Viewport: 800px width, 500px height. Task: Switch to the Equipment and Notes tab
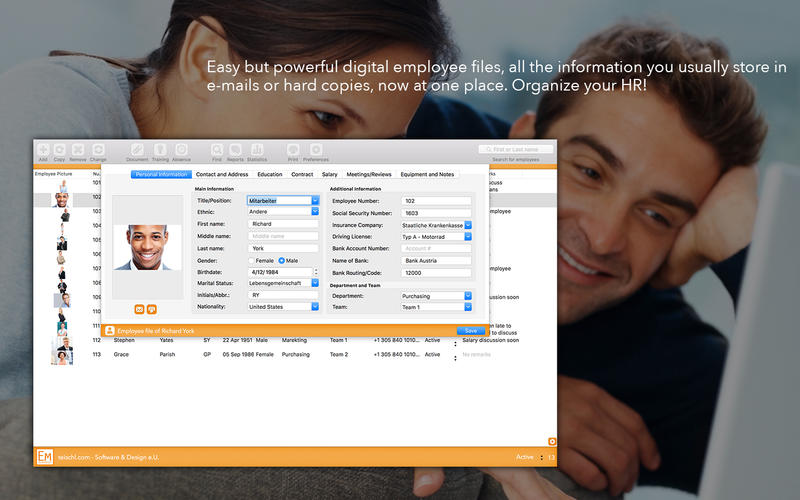pos(427,174)
